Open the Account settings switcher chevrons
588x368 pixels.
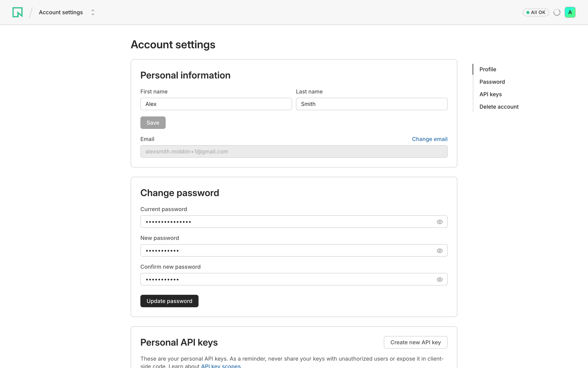tap(93, 12)
